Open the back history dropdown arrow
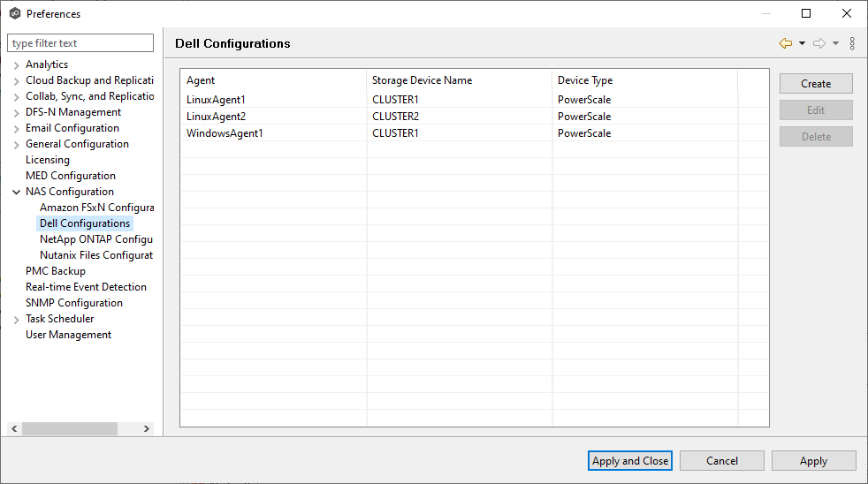 coord(802,43)
